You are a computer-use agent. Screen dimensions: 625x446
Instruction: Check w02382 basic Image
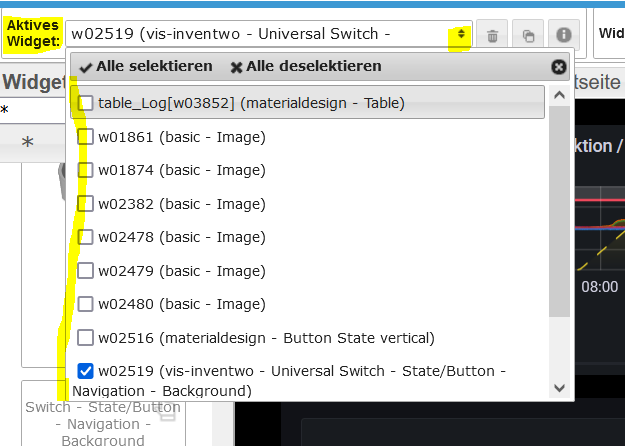[x=85, y=204]
